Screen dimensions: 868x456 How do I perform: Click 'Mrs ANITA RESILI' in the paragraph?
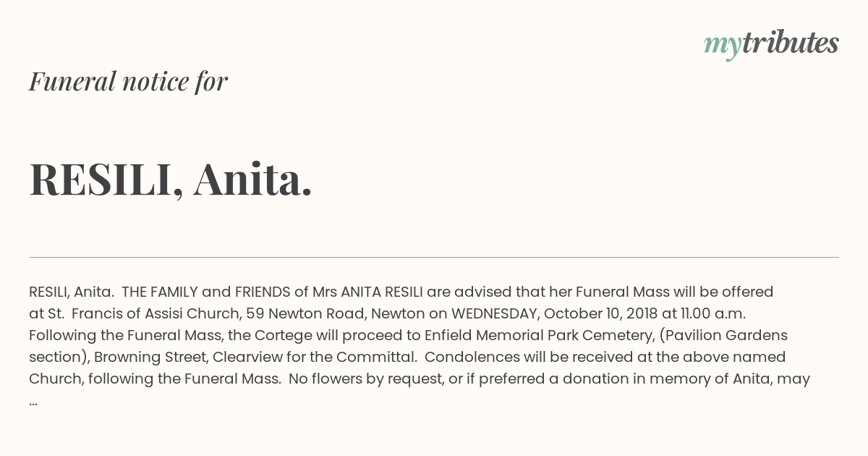point(367,292)
